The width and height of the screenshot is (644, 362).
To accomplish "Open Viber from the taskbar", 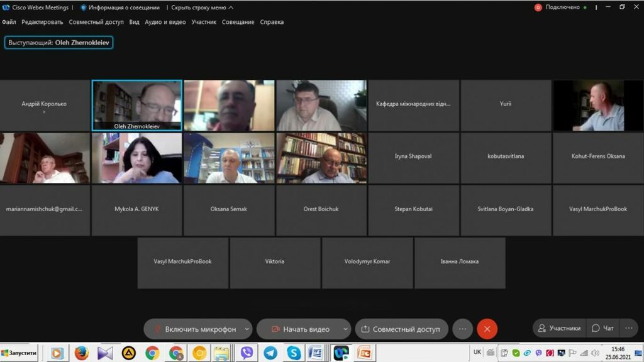I will (247, 353).
